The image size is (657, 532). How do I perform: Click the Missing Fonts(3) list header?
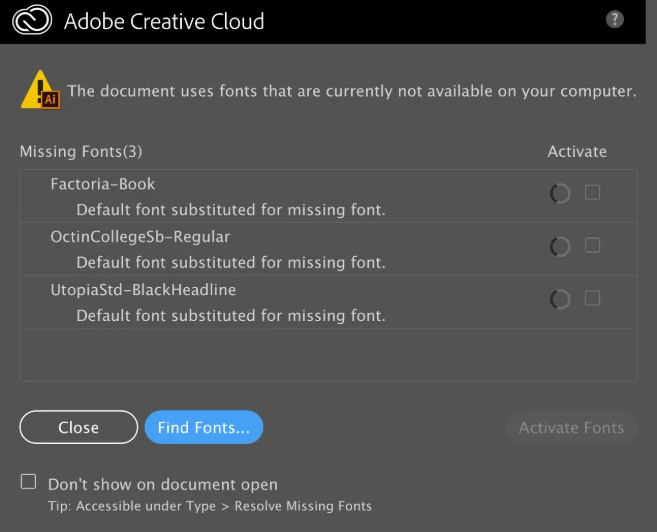click(81, 152)
